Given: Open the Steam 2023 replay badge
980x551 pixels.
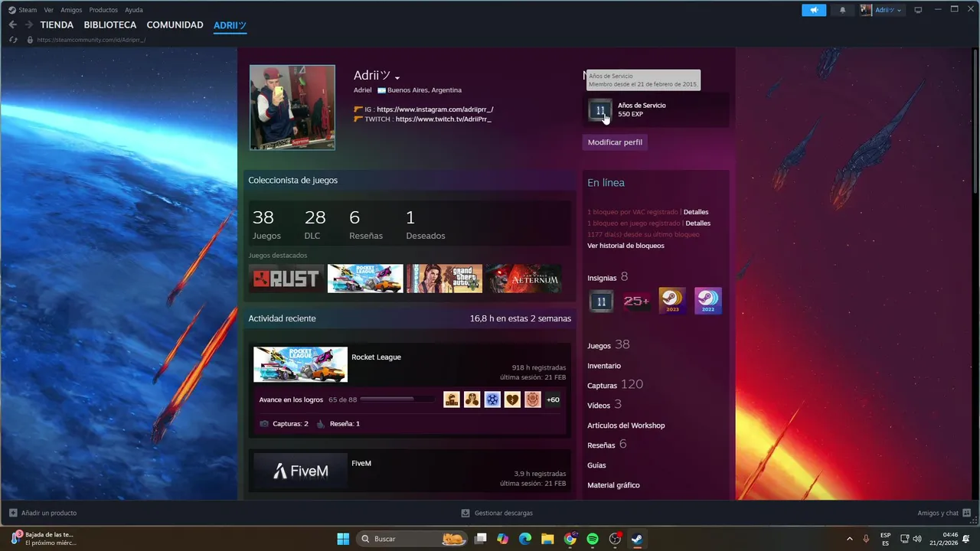Looking at the screenshot, I should point(672,302).
